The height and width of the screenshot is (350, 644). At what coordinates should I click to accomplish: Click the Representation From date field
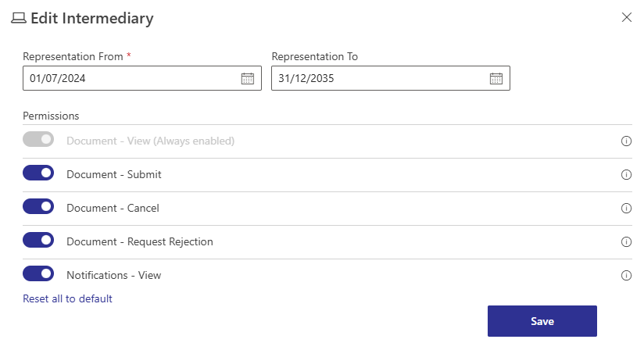click(x=129, y=78)
